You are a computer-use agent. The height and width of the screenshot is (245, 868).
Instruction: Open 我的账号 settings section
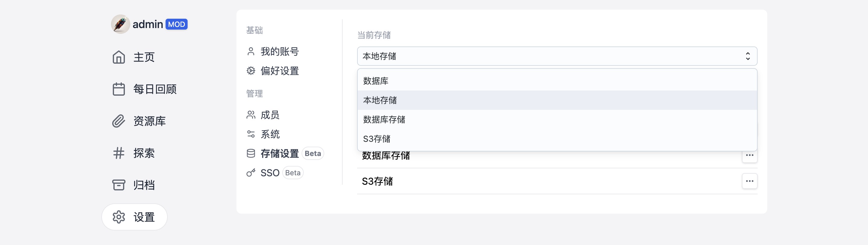tap(279, 52)
